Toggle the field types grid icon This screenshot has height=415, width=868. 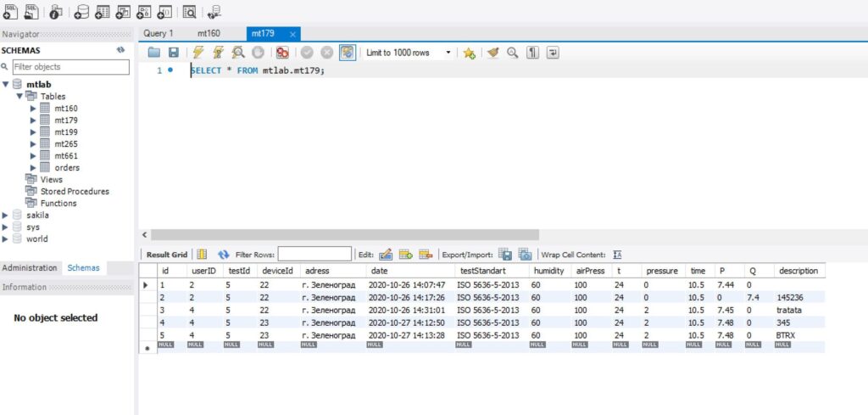(x=202, y=255)
